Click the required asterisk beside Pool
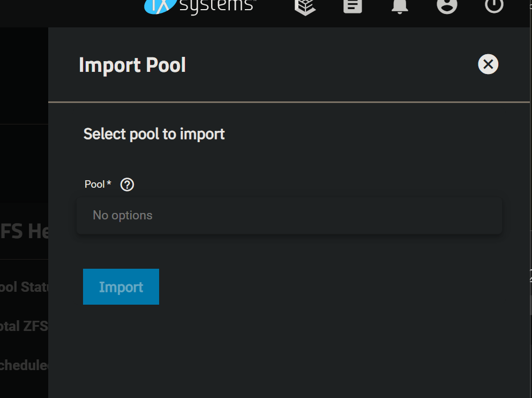This screenshot has height=398, width=532. (109, 183)
